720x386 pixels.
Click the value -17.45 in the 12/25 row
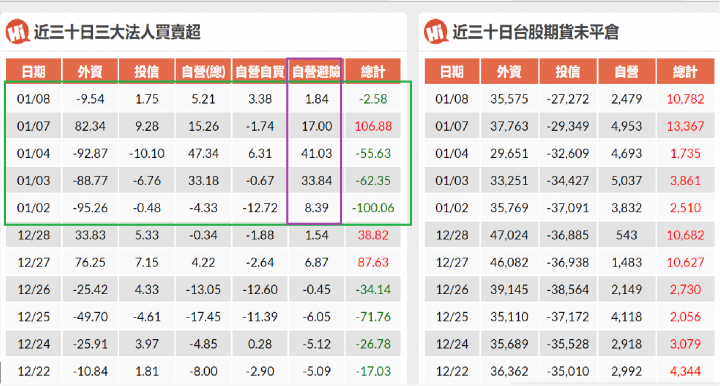(x=203, y=317)
